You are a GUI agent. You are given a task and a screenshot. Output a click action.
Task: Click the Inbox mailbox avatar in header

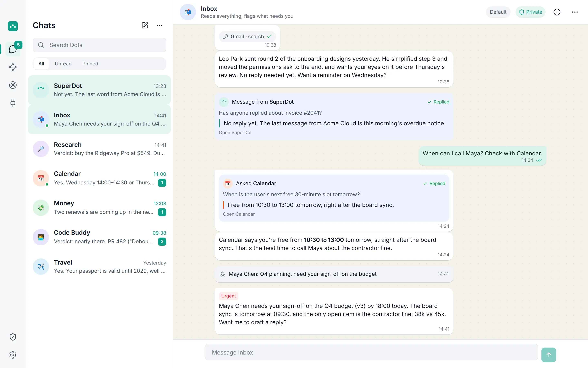click(188, 12)
